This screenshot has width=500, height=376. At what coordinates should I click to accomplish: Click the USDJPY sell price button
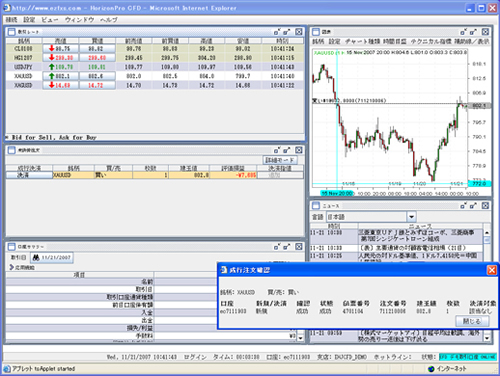point(60,67)
